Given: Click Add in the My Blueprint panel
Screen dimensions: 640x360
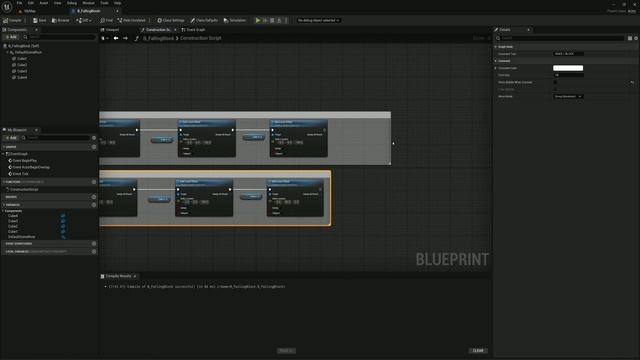Looking at the screenshot, I should click(11, 138).
